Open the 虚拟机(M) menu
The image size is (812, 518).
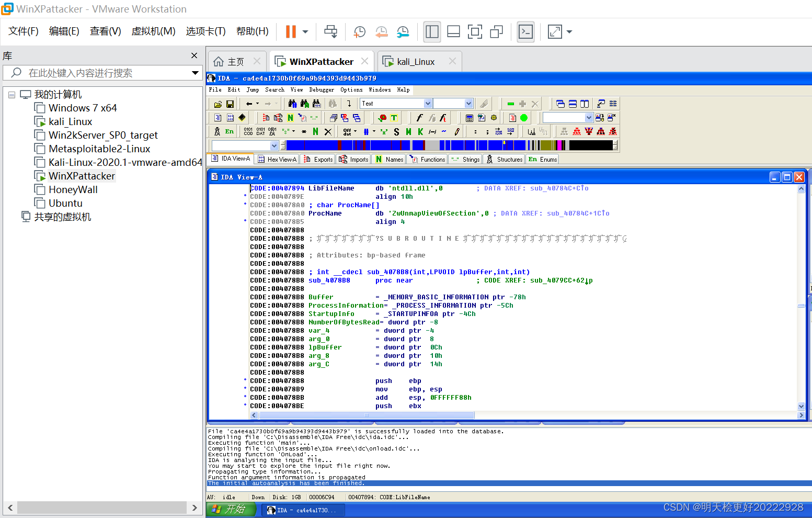(x=153, y=31)
